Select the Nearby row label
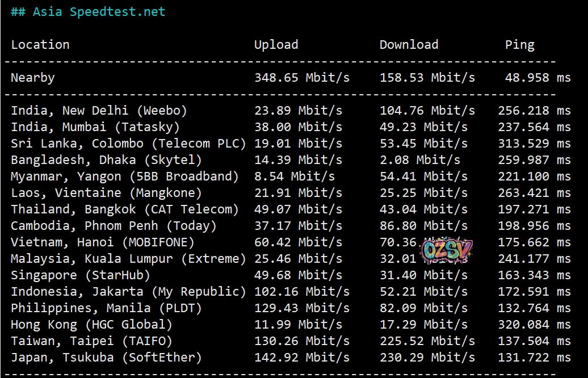This screenshot has width=588, height=378. point(33,78)
